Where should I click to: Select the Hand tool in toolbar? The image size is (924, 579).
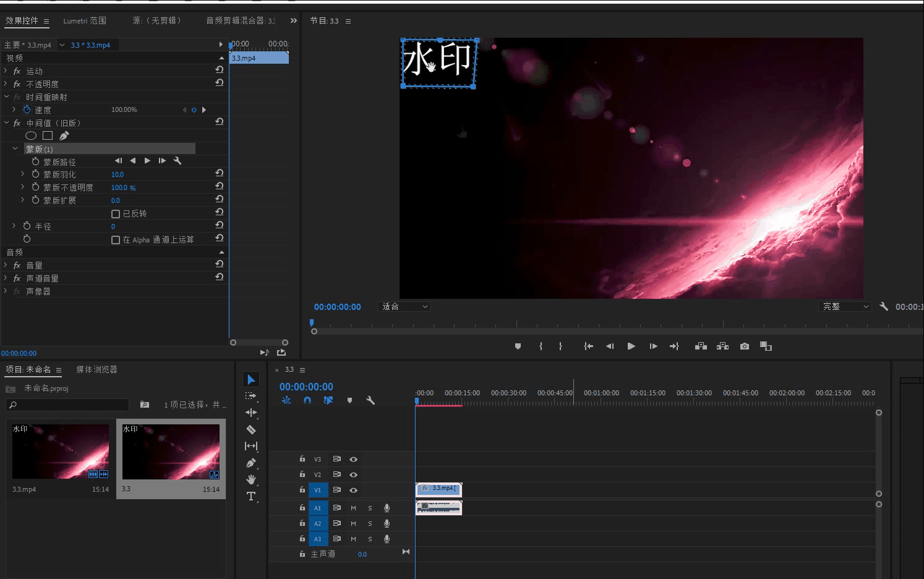pos(251,479)
